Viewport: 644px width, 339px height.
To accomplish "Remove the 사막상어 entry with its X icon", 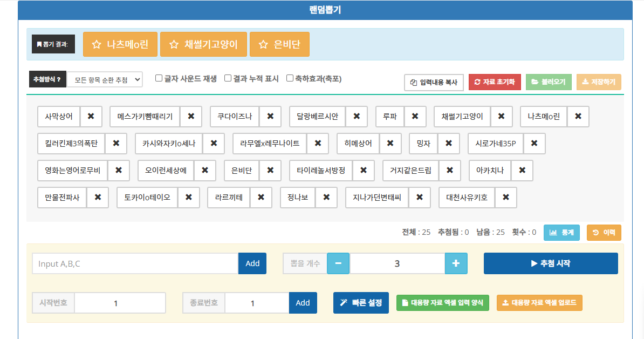I will click(x=91, y=116).
